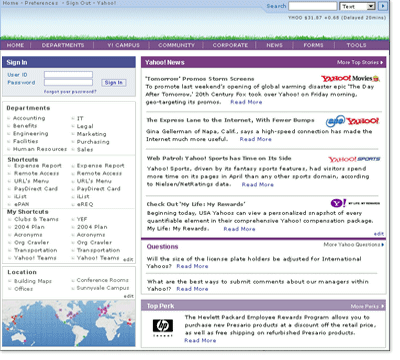This screenshot has height=360, width=400.
Task: Click More Top Stories link
Action: [x=360, y=62]
